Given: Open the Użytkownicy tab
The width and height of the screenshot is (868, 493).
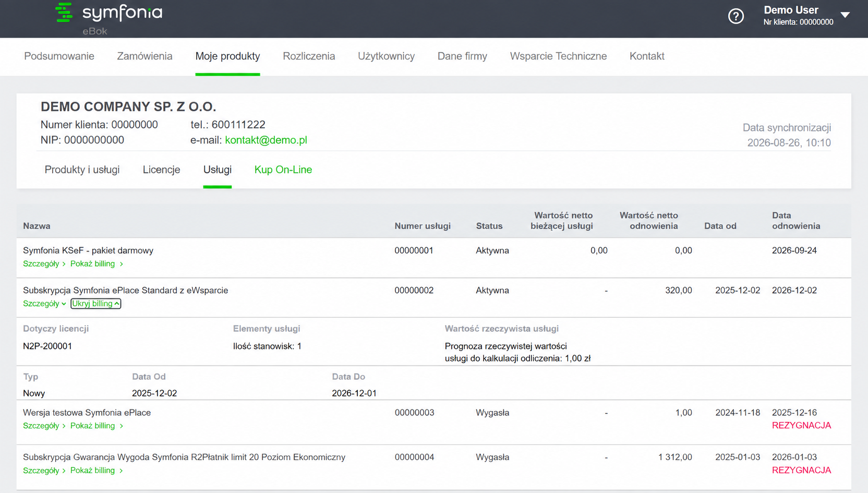Looking at the screenshot, I should click(386, 56).
